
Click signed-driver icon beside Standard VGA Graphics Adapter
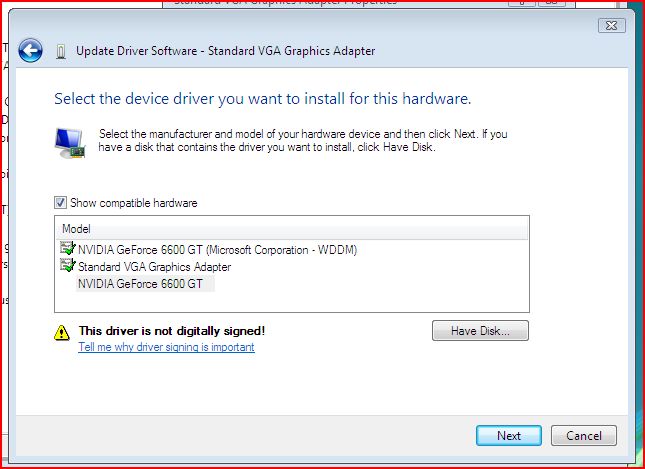[68, 266]
